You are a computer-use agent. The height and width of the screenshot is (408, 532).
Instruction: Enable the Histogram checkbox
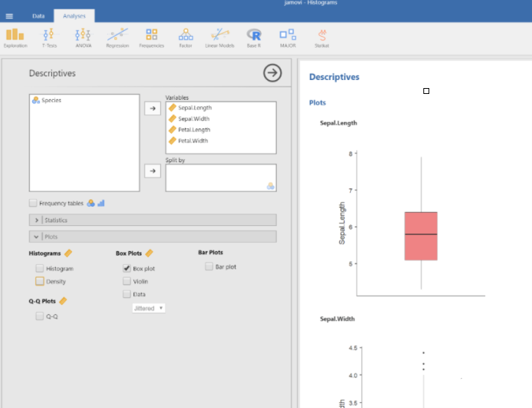(40, 269)
